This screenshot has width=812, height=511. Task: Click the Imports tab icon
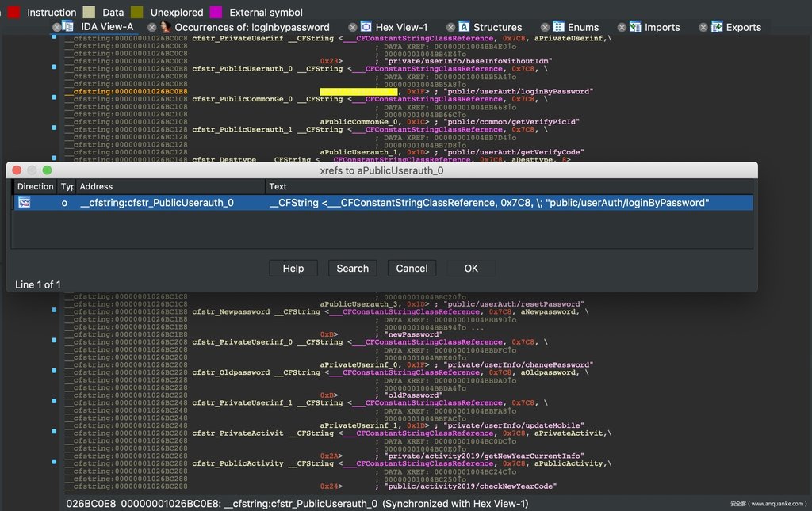pyautogui.click(x=635, y=27)
